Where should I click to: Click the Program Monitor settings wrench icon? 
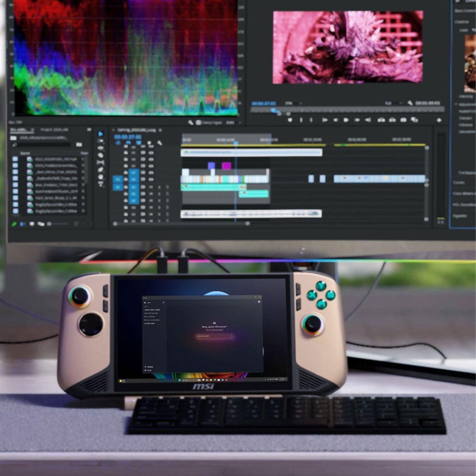[410, 103]
